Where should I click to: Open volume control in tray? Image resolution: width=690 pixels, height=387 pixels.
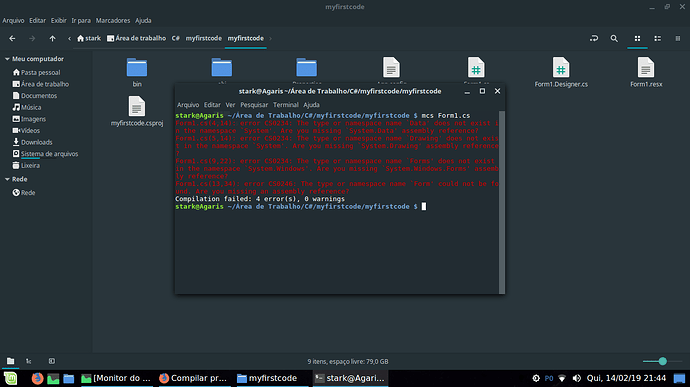pyautogui.click(x=576, y=378)
